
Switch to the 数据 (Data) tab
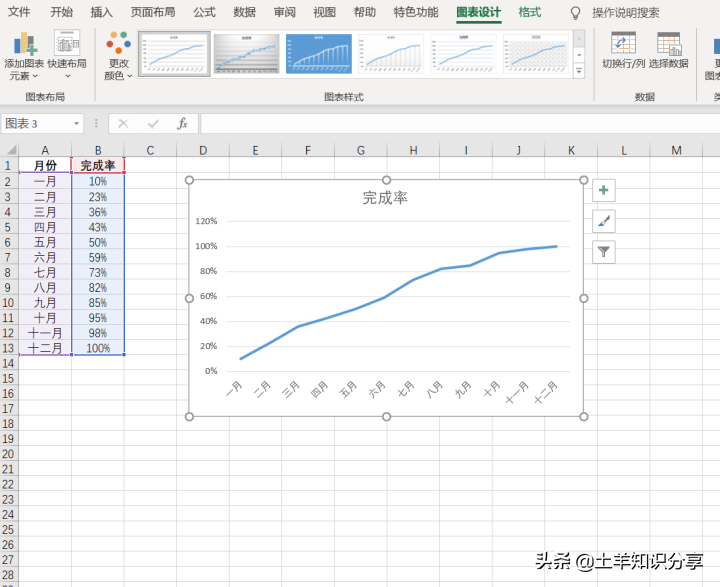coord(244,12)
